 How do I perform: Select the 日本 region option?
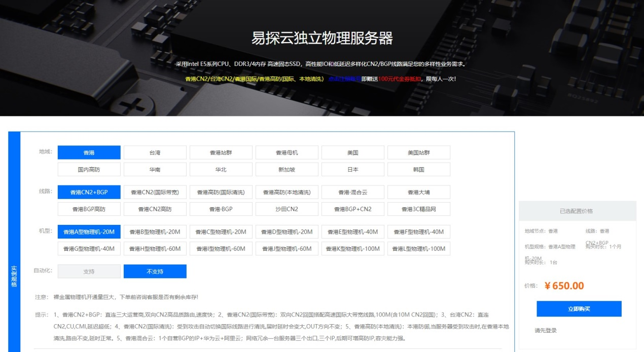point(353,169)
